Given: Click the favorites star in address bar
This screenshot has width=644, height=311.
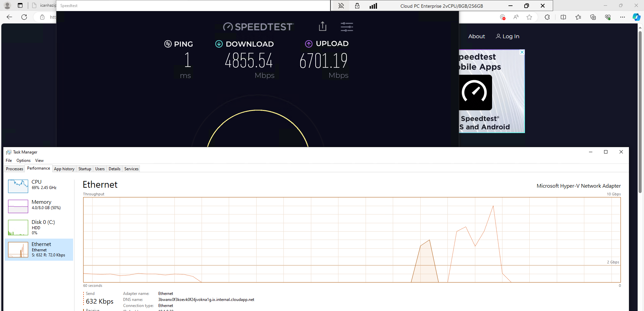Looking at the screenshot, I should [529, 17].
